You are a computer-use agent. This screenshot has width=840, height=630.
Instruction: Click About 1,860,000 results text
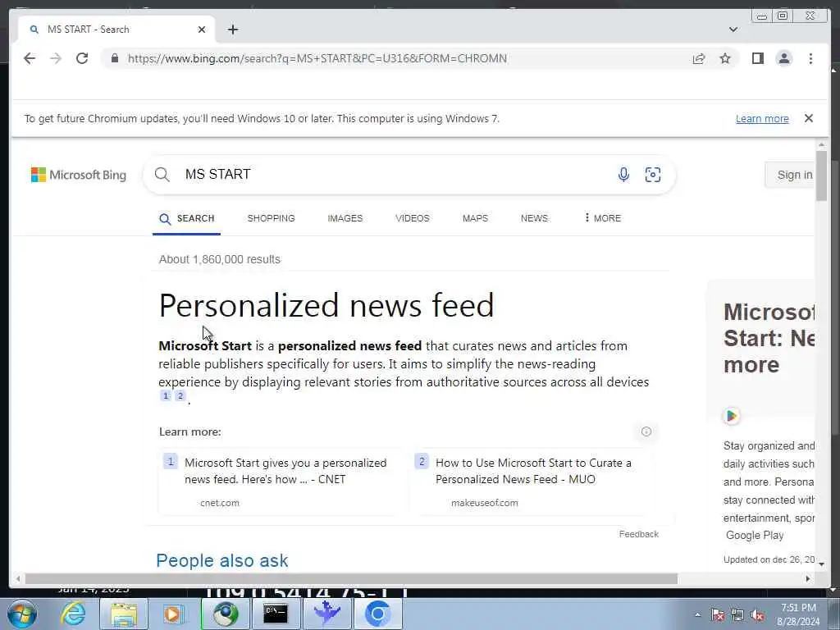coord(219,259)
